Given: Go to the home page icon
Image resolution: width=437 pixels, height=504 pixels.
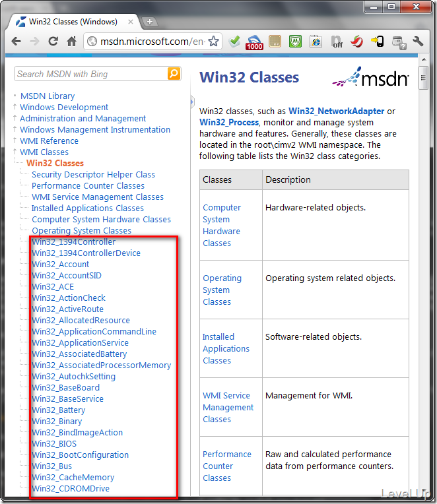Looking at the screenshot, I should point(71,41).
